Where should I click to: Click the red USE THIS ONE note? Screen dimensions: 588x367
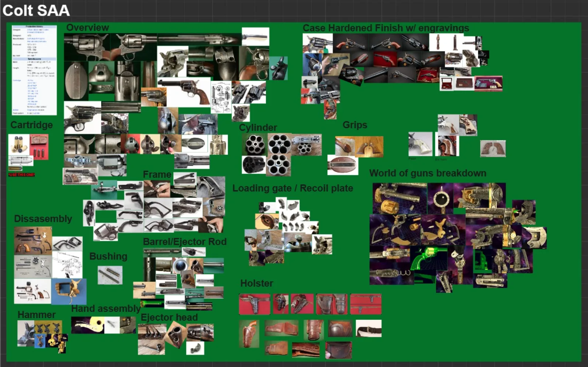[21, 174]
